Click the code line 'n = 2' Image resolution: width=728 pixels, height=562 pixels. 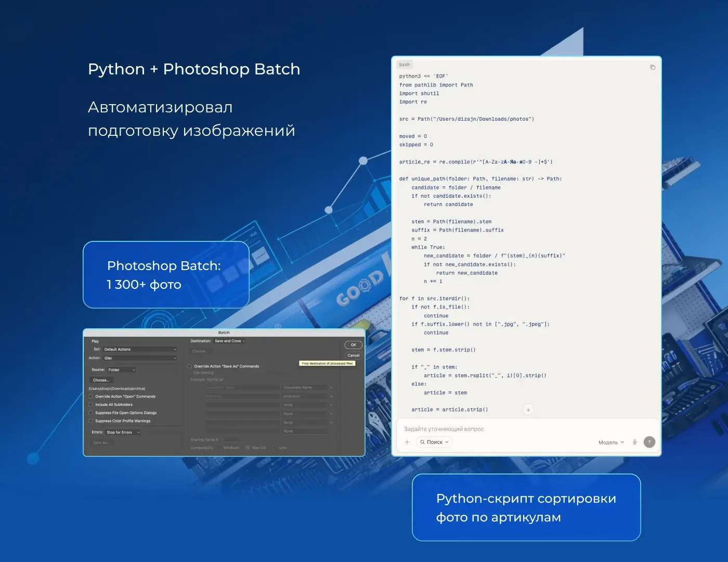419,239
